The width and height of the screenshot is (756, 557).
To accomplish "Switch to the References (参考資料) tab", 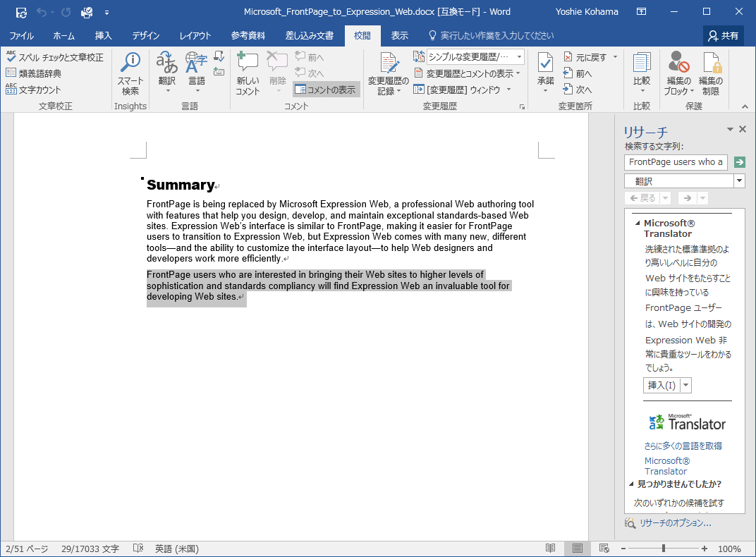I will click(248, 36).
